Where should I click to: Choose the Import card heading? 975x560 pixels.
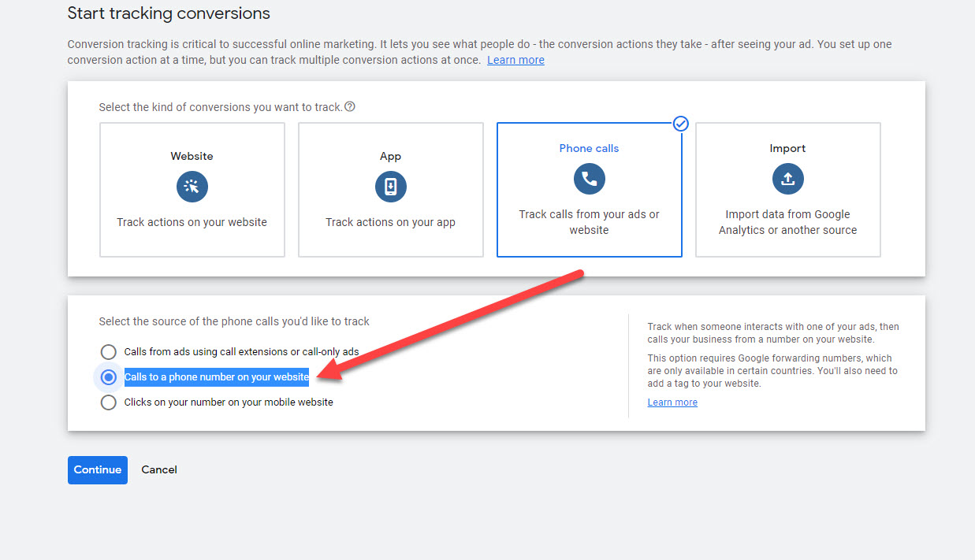click(x=787, y=148)
